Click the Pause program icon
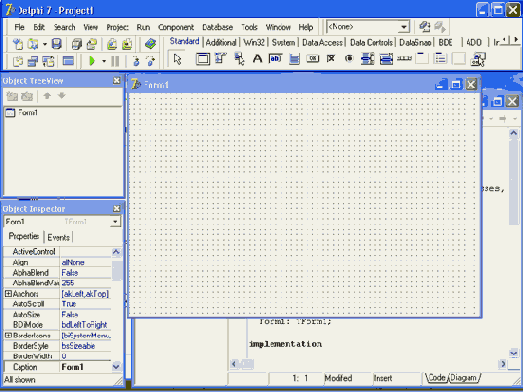The image size is (523, 392). (x=115, y=61)
